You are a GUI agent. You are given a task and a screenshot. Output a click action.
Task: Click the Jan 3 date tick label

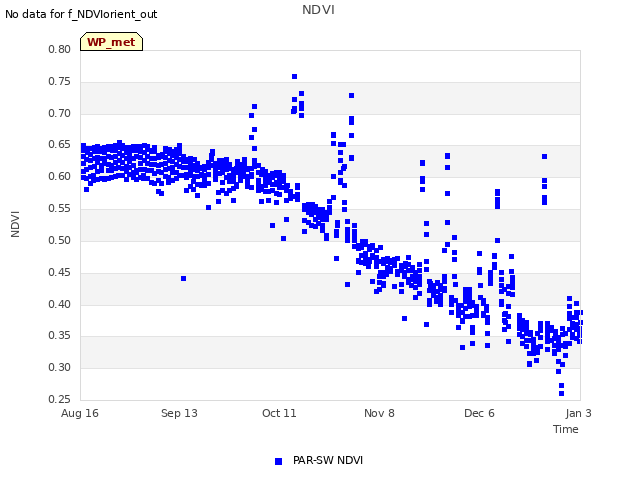point(578,413)
